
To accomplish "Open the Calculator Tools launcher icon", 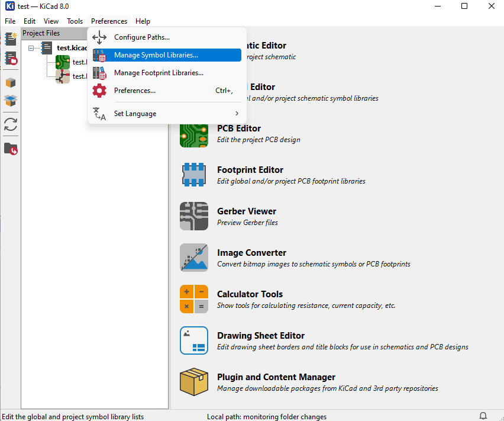I will [x=194, y=299].
